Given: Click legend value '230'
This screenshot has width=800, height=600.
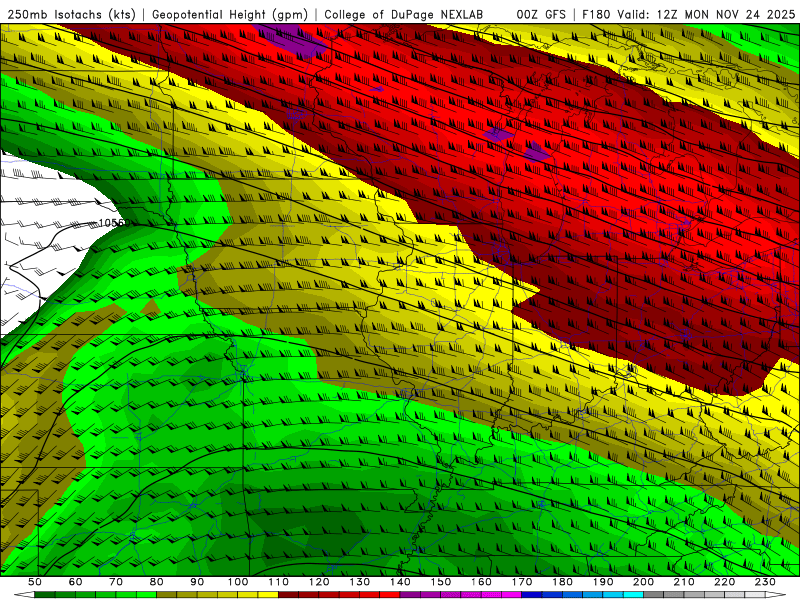Looking at the screenshot, I should click(765, 582).
